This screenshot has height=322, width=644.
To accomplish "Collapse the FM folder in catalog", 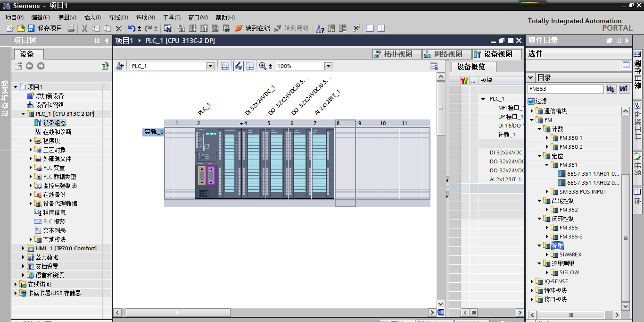I will coord(532,120).
